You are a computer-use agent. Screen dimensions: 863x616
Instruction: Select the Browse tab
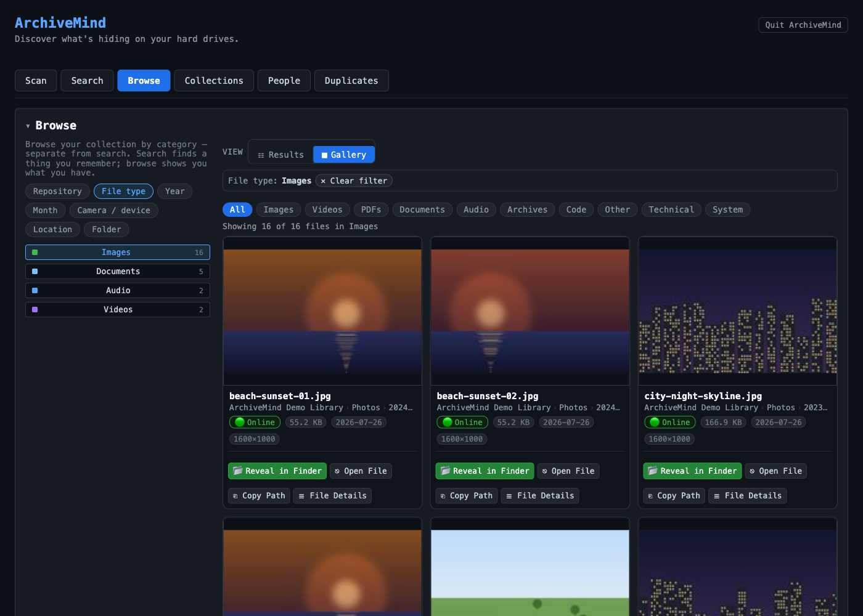tap(144, 81)
